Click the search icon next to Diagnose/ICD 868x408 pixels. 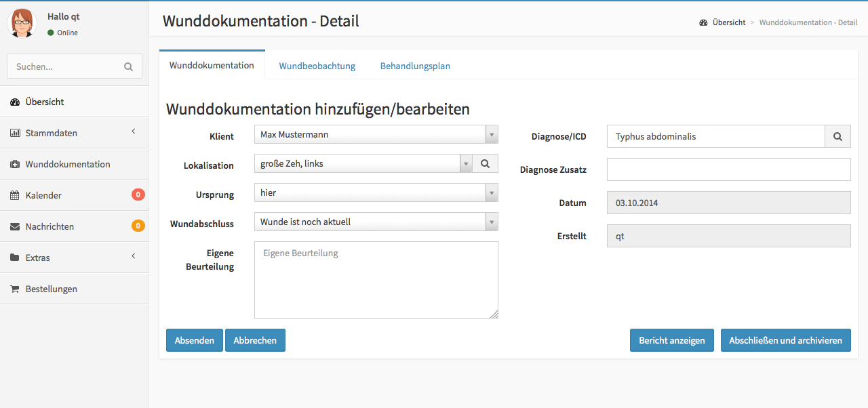click(x=837, y=136)
